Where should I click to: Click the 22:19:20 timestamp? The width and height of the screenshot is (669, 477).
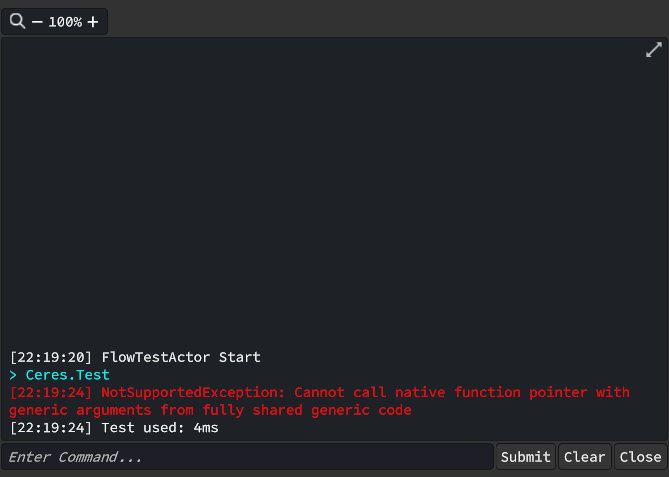click(51, 357)
